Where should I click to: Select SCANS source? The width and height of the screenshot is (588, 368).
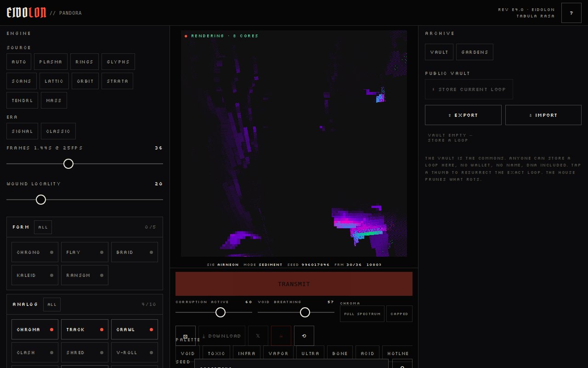pos(22,81)
